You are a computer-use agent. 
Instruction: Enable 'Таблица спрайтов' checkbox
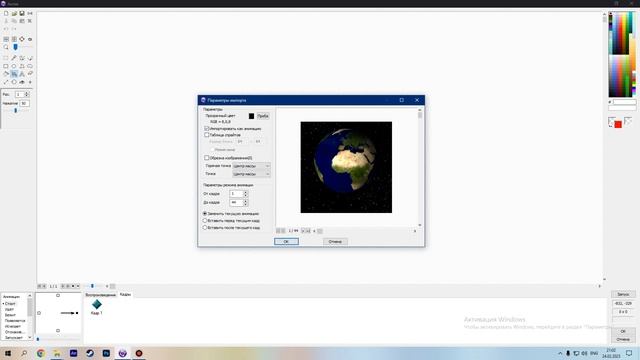[x=207, y=134]
